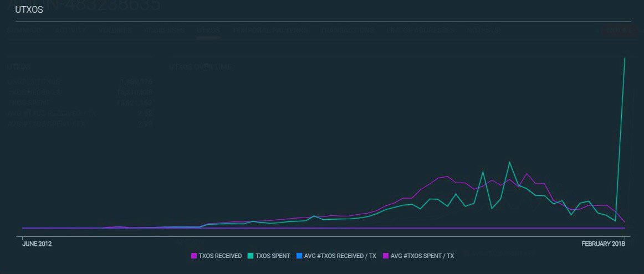Switch to the Temporal Patterns tab

tap(270, 30)
